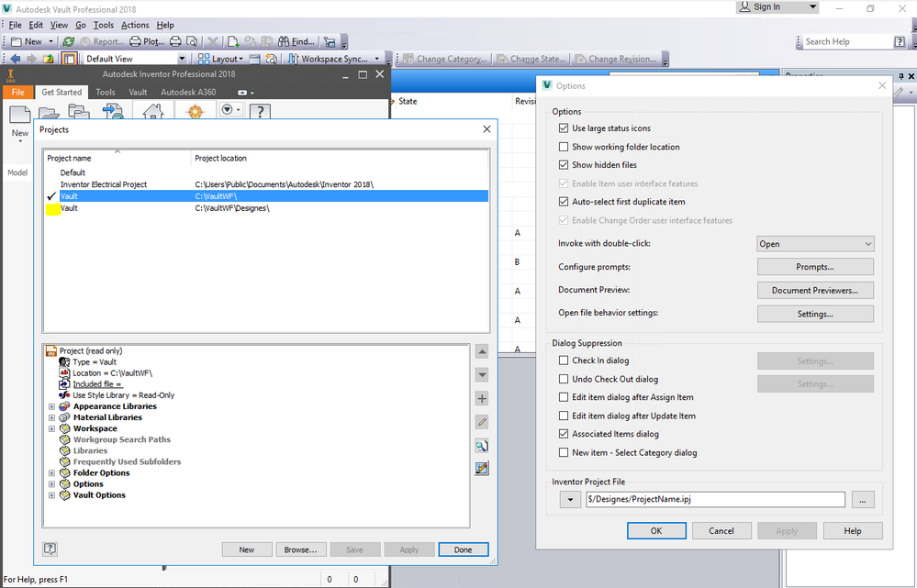
Task: Click the Workspace Sync arrows icon
Action: pyautogui.click(x=293, y=59)
